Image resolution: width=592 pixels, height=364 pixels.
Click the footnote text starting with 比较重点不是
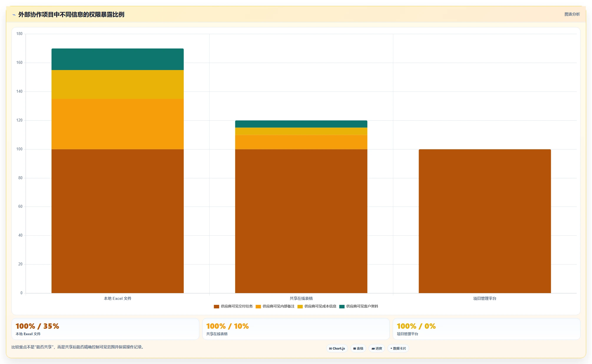(78, 347)
